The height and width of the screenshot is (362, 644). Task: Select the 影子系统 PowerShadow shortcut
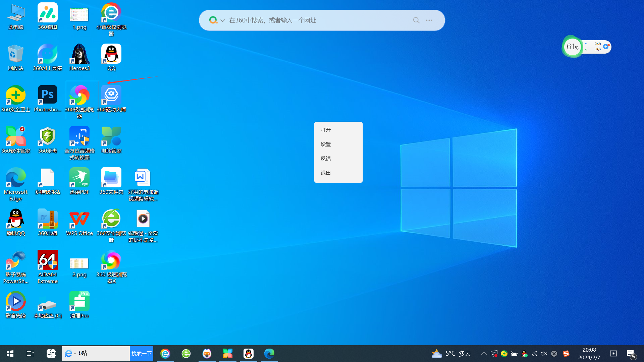pyautogui.click(x=16, y=267)
